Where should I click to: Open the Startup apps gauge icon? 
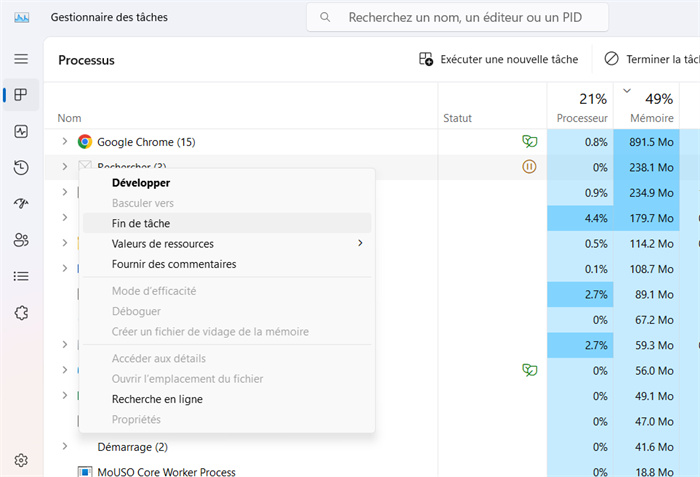tap(21, 204)
